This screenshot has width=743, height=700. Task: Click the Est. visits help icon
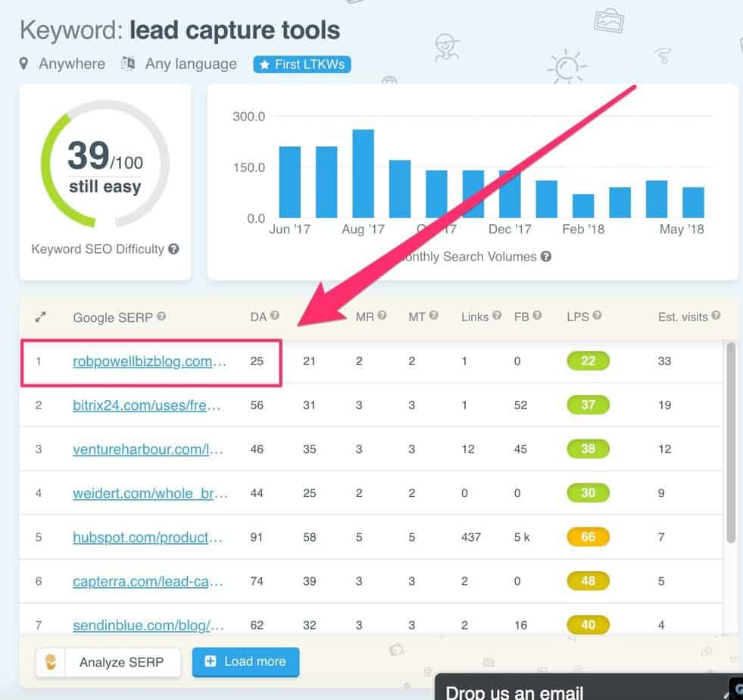click(x=716, y=317)
